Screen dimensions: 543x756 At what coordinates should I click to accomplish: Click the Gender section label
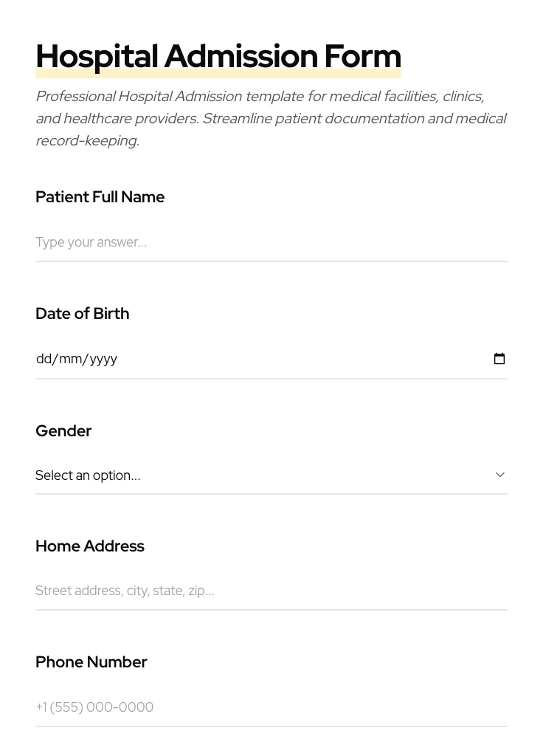(63, 430)
